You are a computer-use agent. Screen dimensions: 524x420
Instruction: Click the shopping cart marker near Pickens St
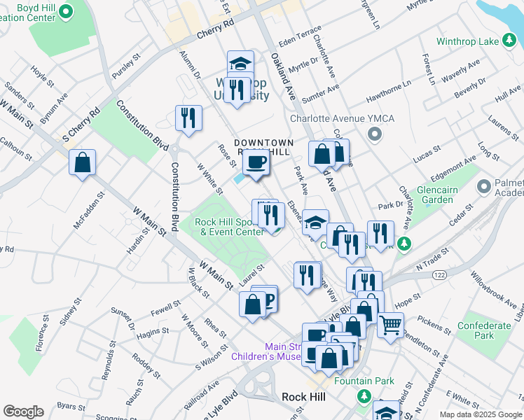pyautogui.click(x=390, y=328)
